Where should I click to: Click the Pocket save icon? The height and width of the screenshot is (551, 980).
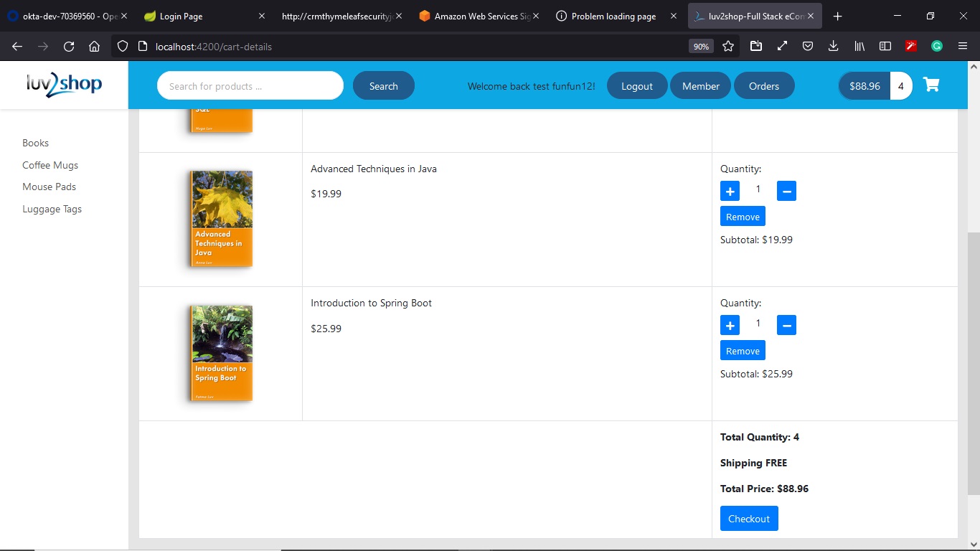pos(807,47)
